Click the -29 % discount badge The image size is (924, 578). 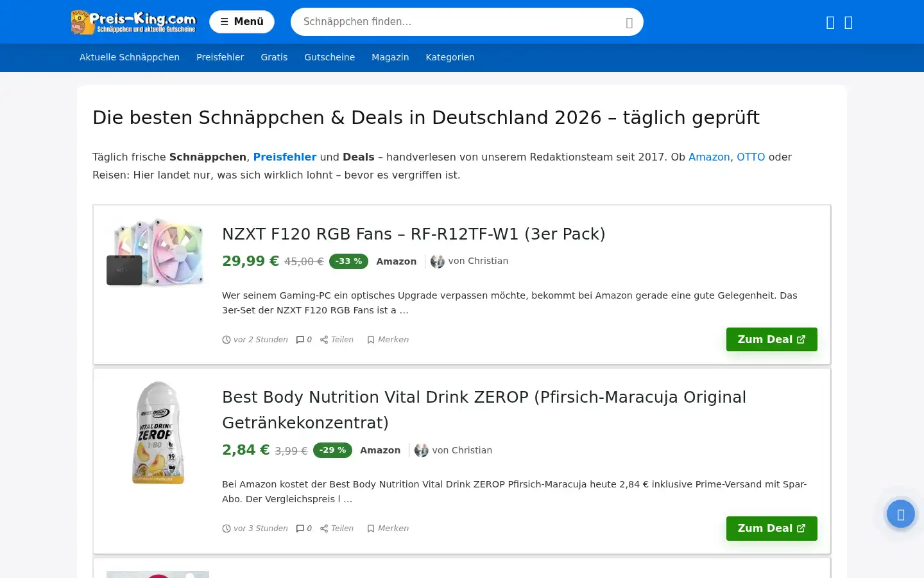tap(332, 450)
